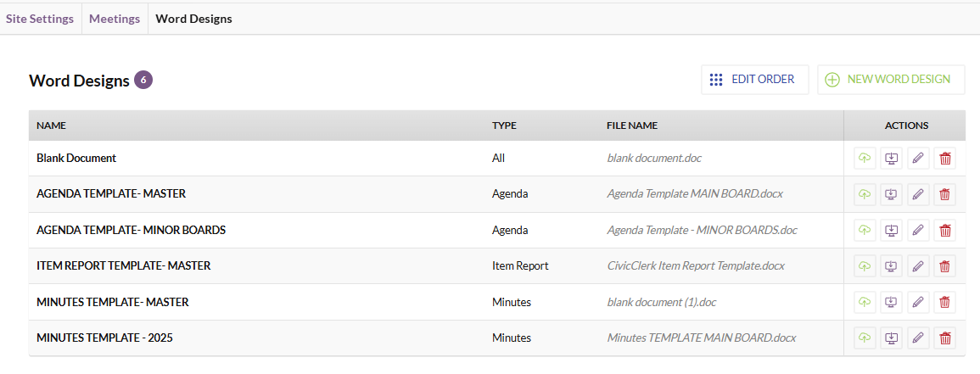Screen dimensions: 980x374
Task: Click the TYPE column header
Action: (x=504, y=126)
